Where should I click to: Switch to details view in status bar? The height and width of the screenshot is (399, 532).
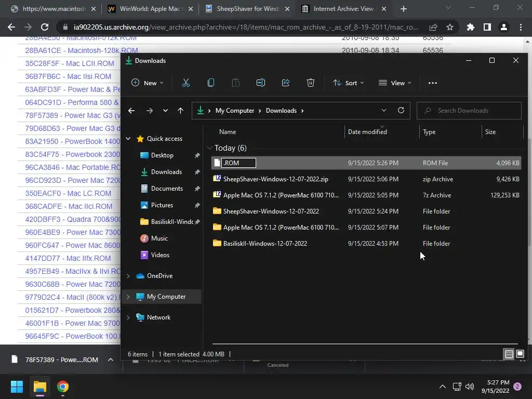[509, 354]
